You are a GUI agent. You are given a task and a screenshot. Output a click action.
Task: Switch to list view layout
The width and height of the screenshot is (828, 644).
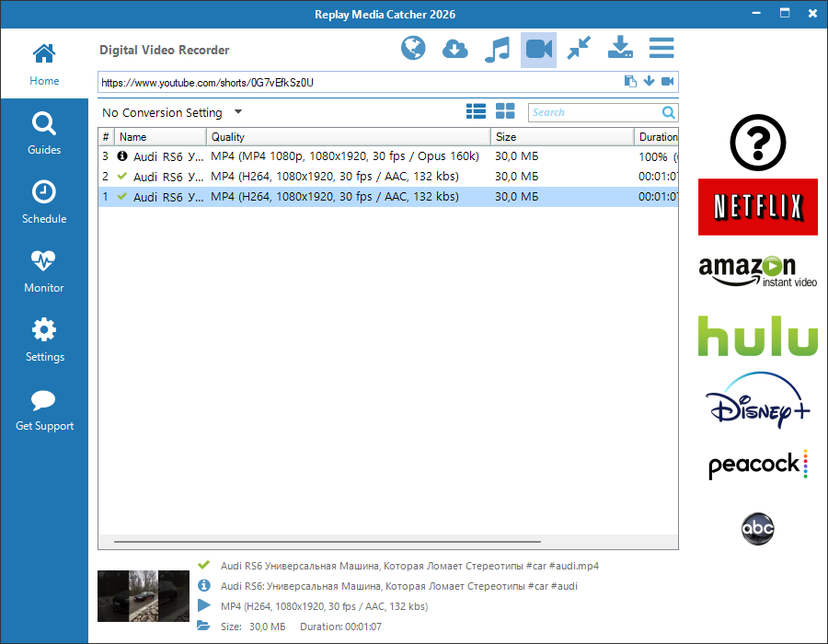click(x=476, y=112)
